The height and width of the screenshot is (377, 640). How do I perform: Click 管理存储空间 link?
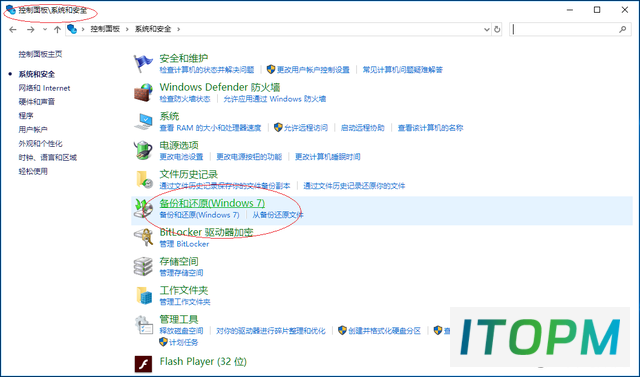pos(181,273)
